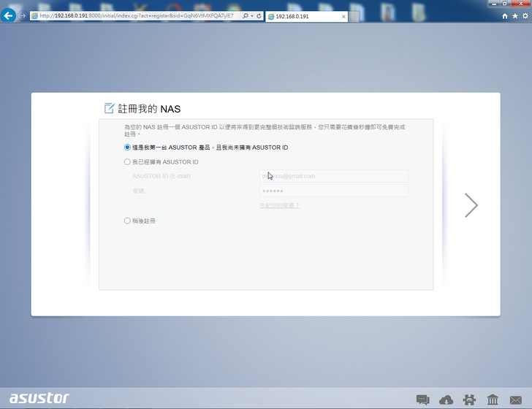Open browser tools gear icon
The image size is (532, 409).
click(525, 16)
